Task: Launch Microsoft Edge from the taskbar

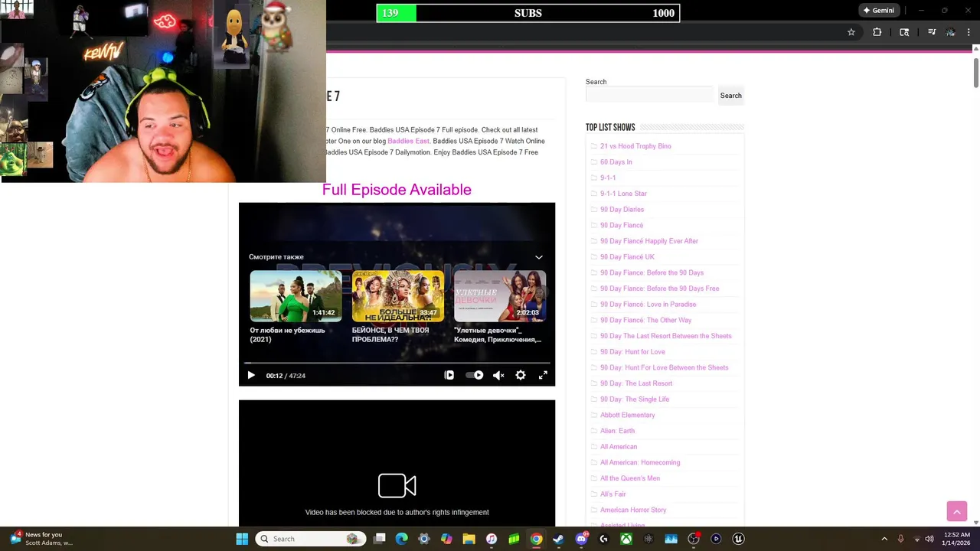Action: point(401,539)
